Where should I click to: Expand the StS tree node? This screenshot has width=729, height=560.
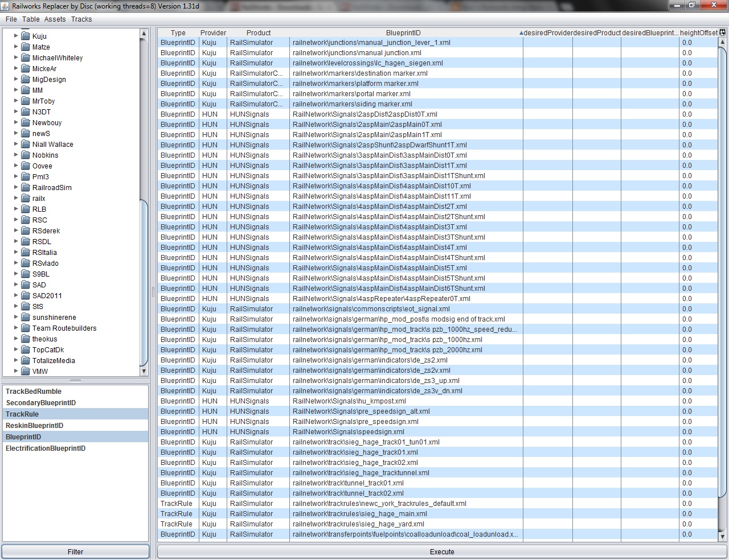pos(16,306)
